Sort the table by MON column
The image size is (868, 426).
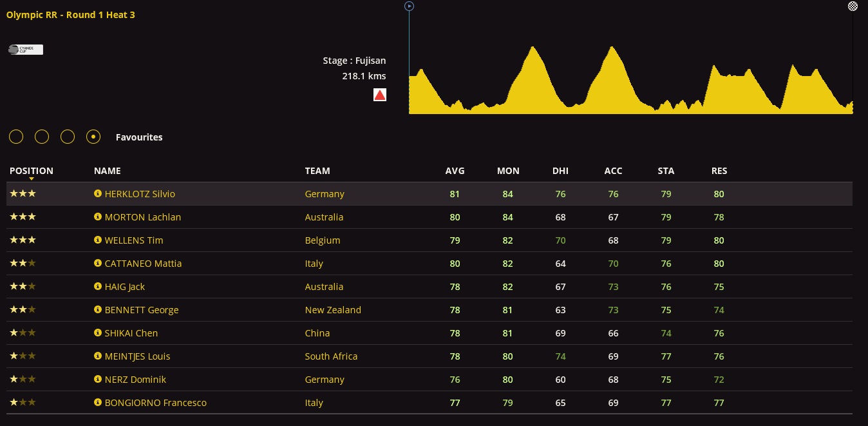508,171
